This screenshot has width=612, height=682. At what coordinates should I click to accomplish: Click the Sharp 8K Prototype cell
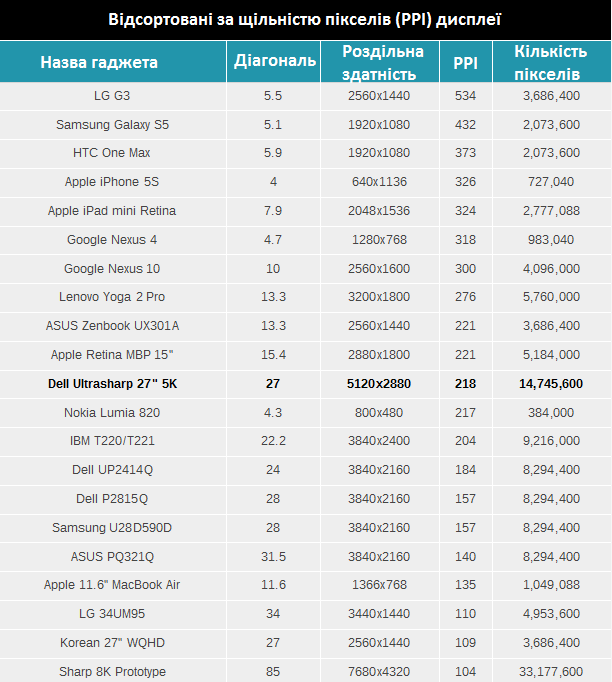click(x=112, y=671)
